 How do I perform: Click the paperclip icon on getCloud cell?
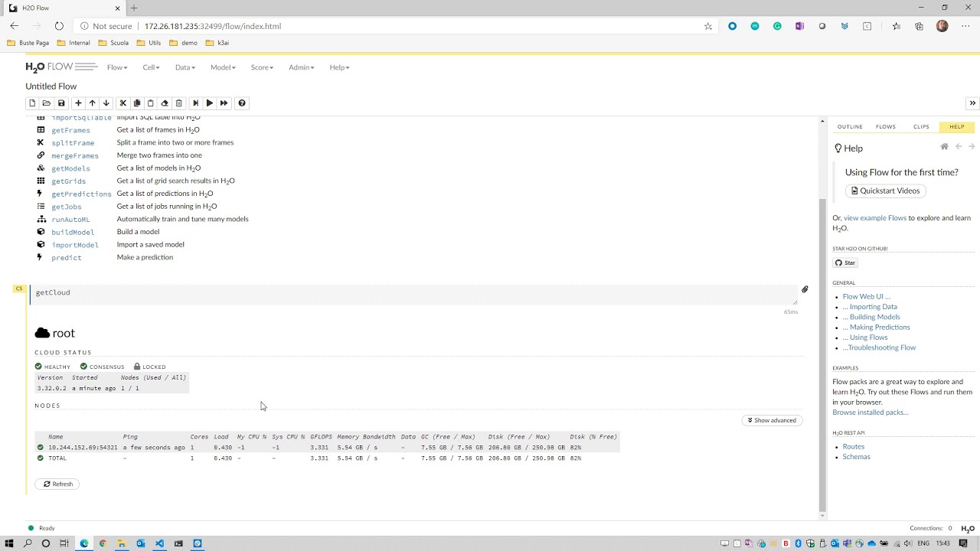pos(805,289)
